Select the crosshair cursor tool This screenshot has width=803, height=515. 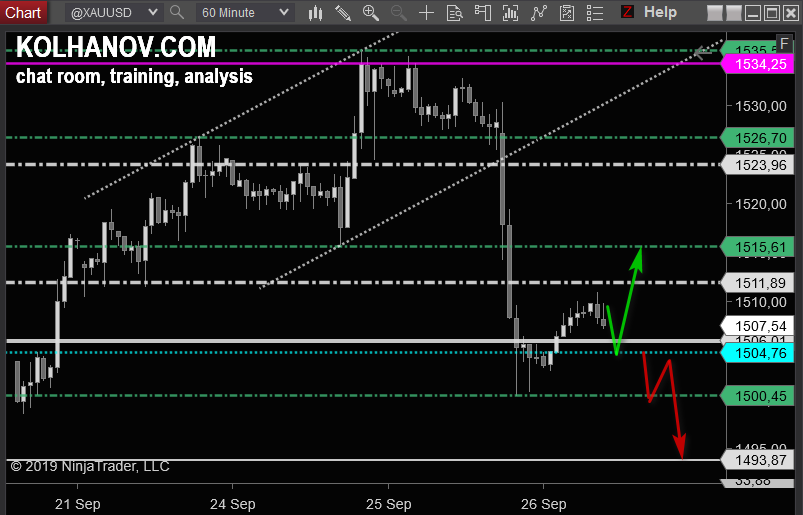[x=426, y=12]
